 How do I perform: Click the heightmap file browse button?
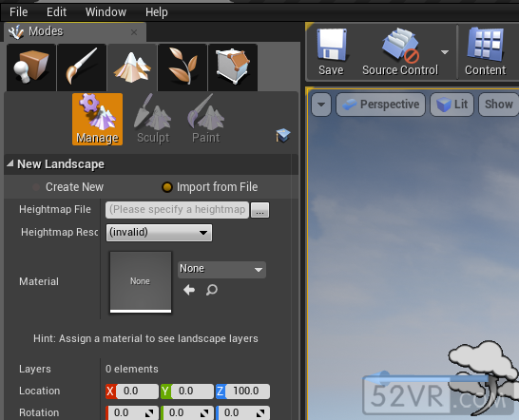click(259, 210)
